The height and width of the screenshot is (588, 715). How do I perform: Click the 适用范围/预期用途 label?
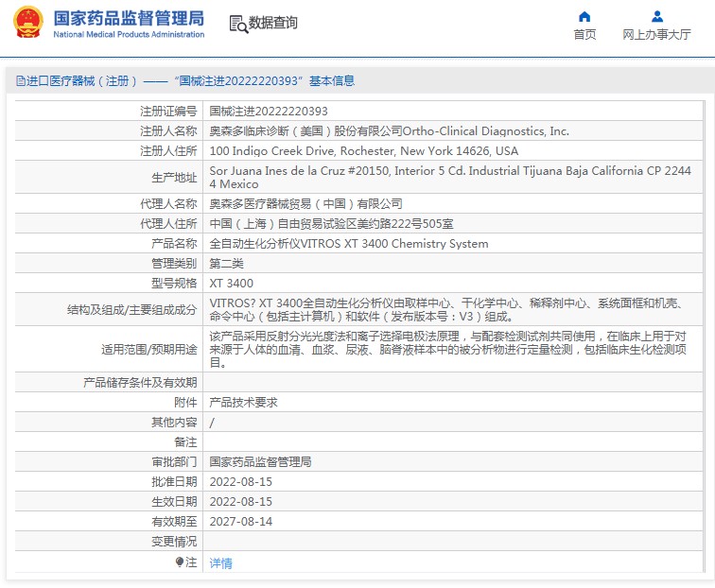click(x=149, y=349)
